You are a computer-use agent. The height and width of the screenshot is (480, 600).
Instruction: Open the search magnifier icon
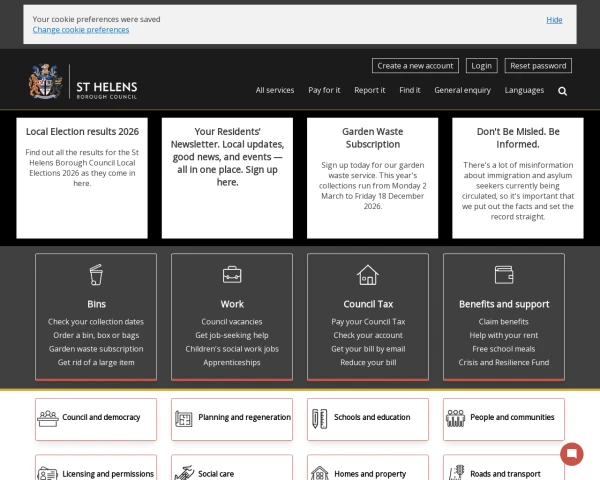tap(562, 91)
